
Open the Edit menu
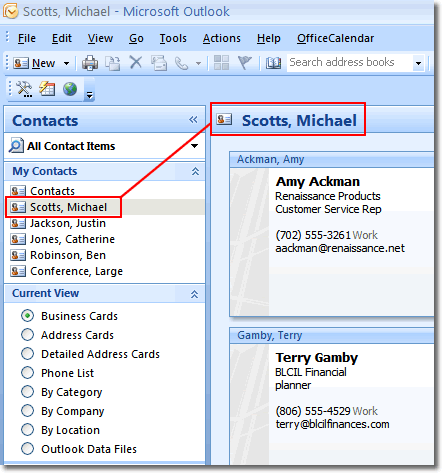pyautogui.click(x=62, y=38)
